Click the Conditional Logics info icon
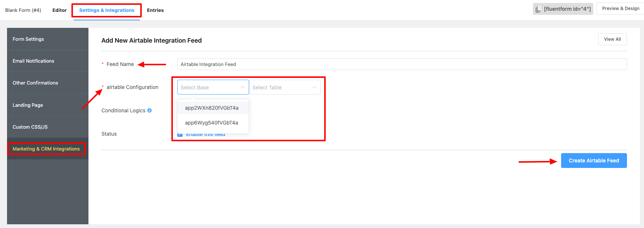 tap(150, 110)
